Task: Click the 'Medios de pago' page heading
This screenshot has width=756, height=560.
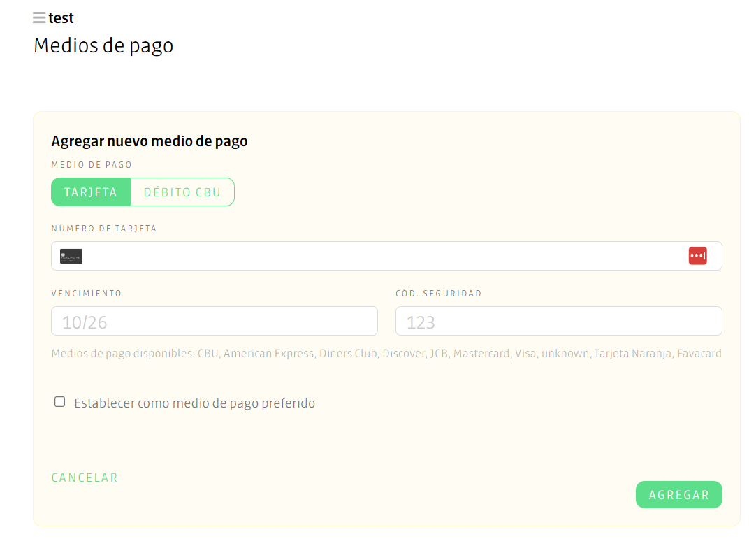Action: coord(103,45)
